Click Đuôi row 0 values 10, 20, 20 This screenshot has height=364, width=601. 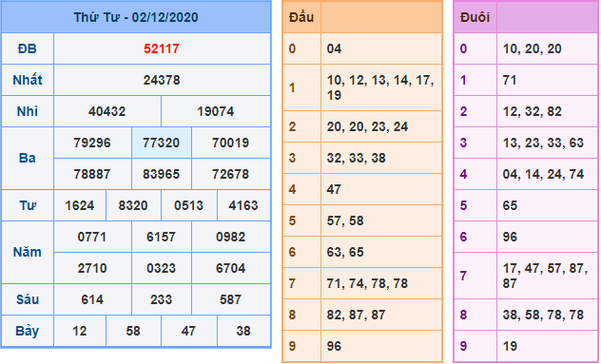(533, 48)
